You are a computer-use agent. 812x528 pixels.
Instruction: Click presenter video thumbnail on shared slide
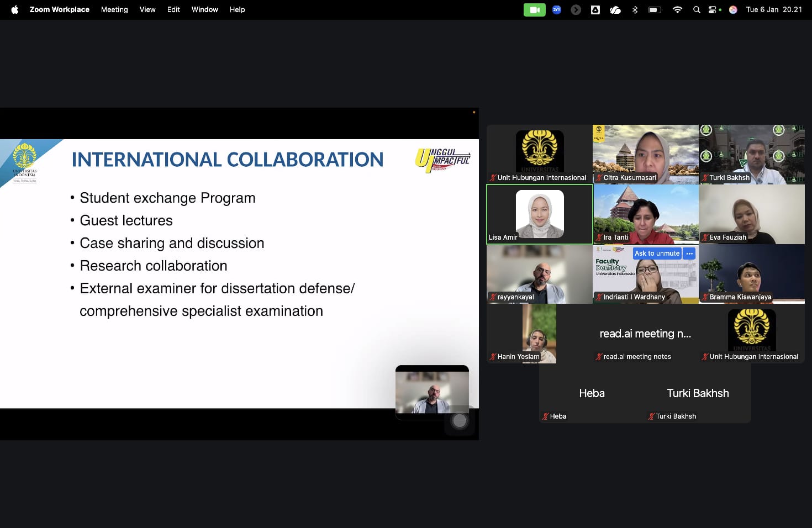pos(432,393)
